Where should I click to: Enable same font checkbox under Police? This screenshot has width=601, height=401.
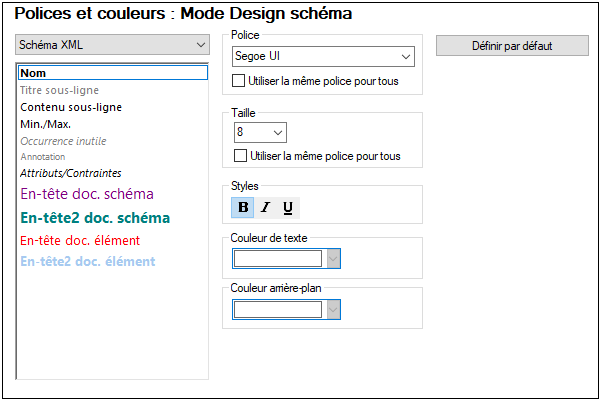(239, 81)
